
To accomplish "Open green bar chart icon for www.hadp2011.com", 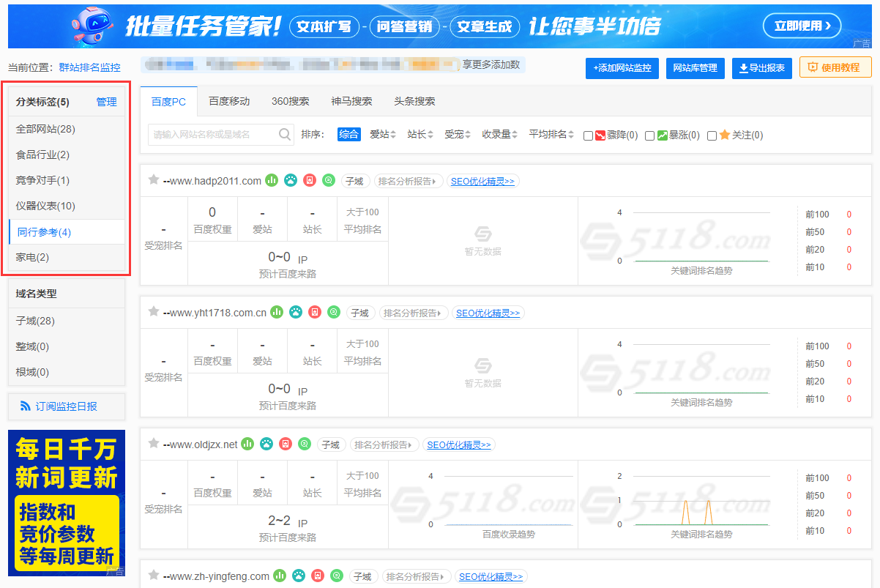I will (x=272, y=180).
